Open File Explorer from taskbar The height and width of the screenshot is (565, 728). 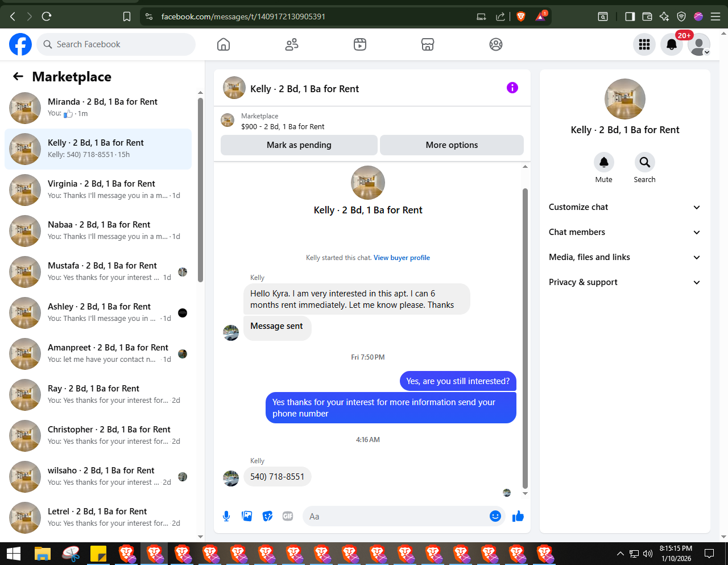(x=43, y=554)
